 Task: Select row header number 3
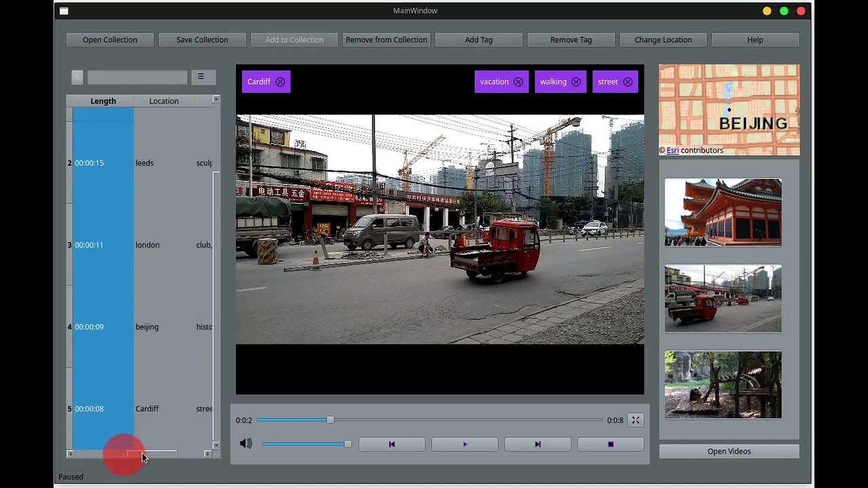coord(69,245)
